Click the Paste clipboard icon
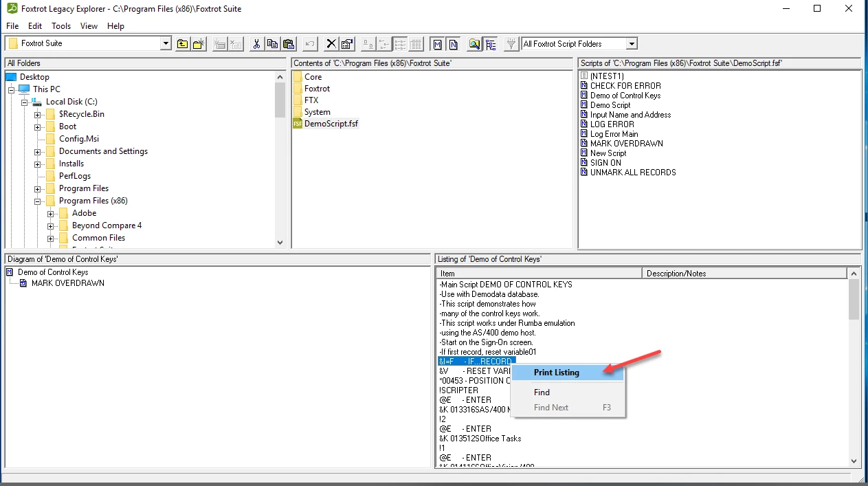The width and height of the screenshot is (868, 486). (289, 44)
